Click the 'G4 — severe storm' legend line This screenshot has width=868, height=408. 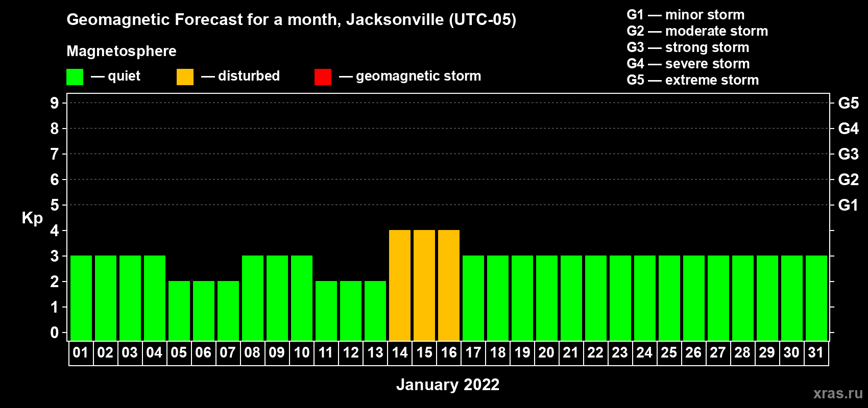pyautogui.click(x=688, y=64)
